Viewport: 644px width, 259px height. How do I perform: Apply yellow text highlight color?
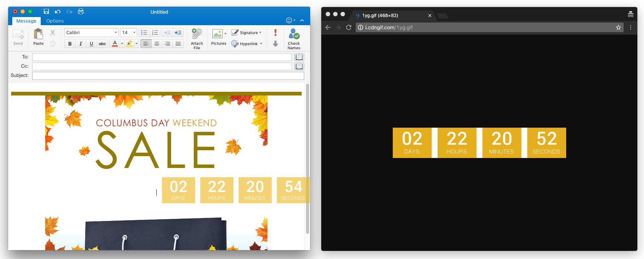tap(129, 44)
